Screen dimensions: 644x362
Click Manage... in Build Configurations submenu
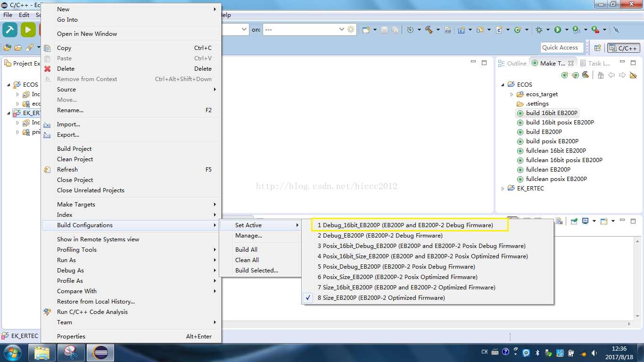click(261, 235)
